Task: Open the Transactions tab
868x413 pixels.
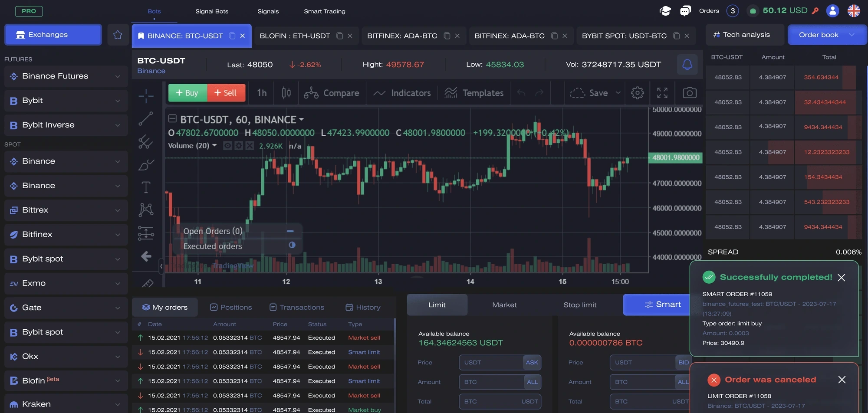Action: 297,307
